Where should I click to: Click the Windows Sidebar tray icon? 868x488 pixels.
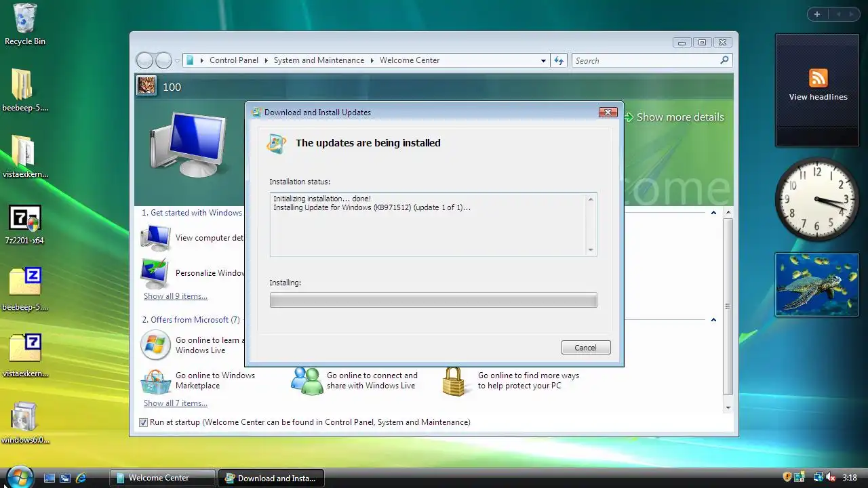[800, 477]
